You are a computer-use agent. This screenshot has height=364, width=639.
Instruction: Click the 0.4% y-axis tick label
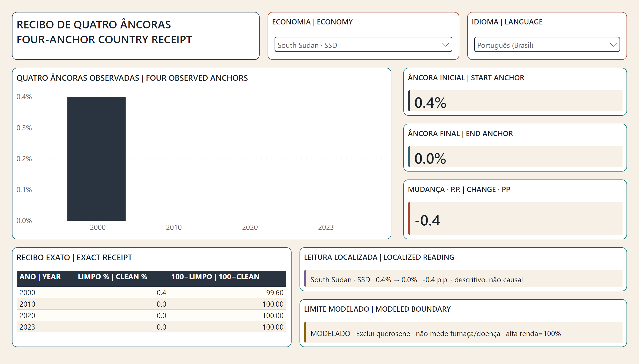(x=24, y=97)
